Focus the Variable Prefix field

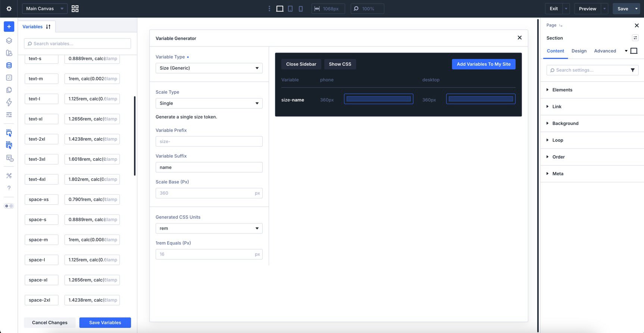[x=209, y=141]
